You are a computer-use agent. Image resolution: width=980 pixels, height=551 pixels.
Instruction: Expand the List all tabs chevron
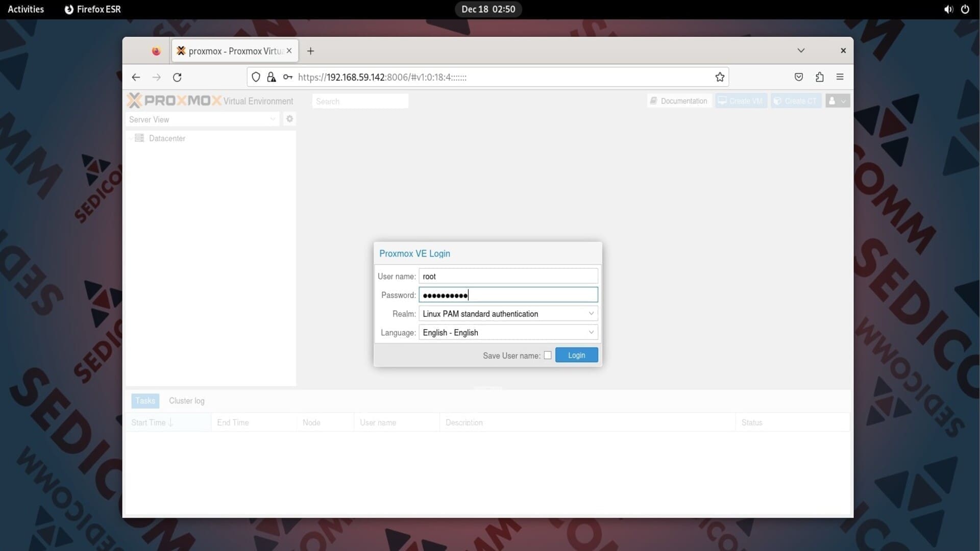click(801, 51)
